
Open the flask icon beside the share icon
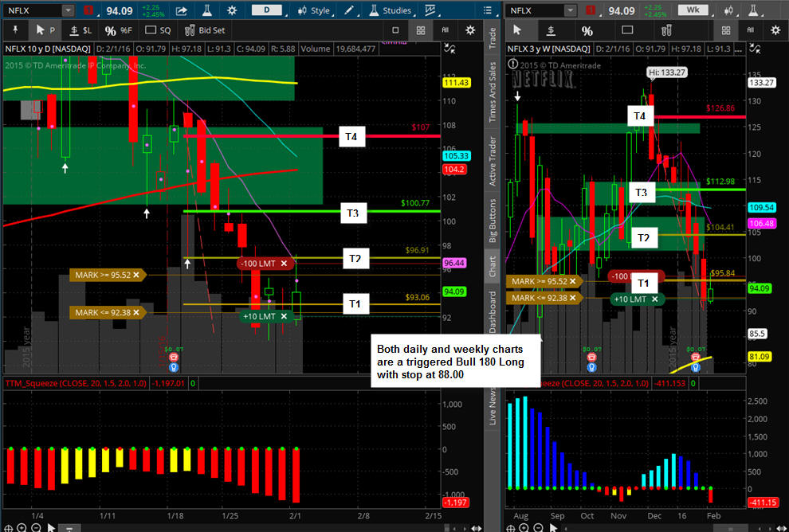[x=206, y=10]
